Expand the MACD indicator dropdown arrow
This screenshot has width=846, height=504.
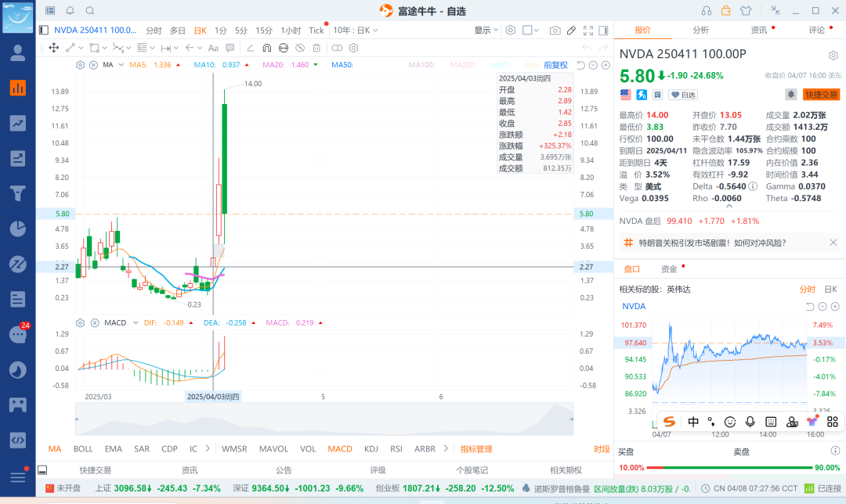[x=136, y=323]
